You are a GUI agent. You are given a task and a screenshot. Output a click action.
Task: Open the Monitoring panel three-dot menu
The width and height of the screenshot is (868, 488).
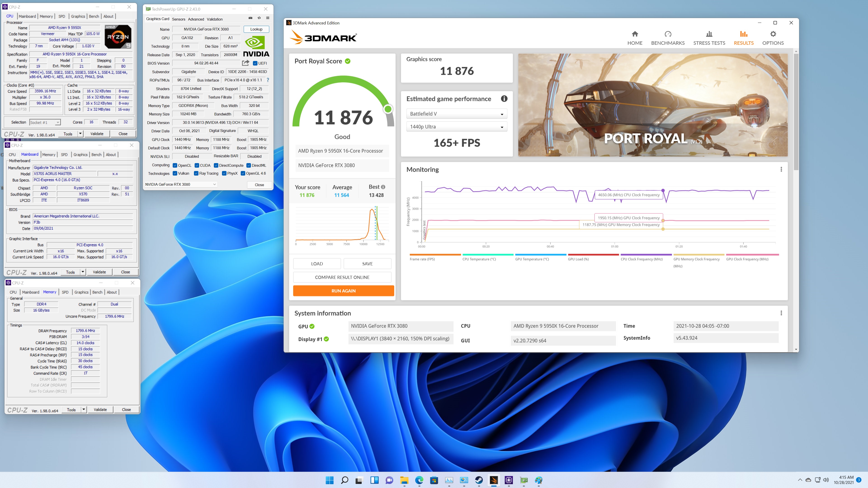pos(781,169)
